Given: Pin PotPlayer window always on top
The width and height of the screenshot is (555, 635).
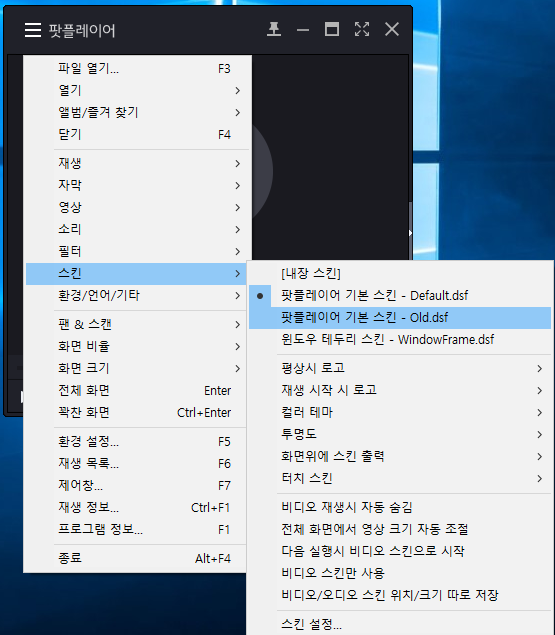Looking at the screenshot, I should [274, 29].
